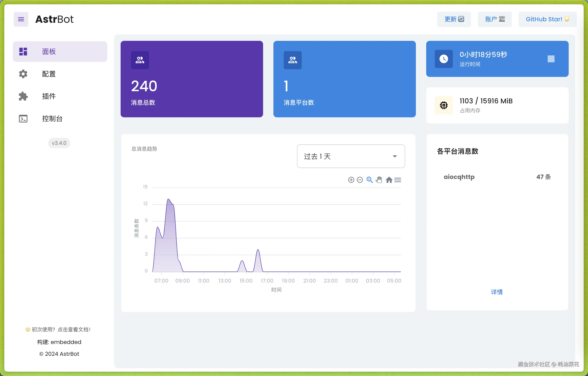588x376 pixels.
Task: Click the stop square on the uptime card
Action: 551,59
